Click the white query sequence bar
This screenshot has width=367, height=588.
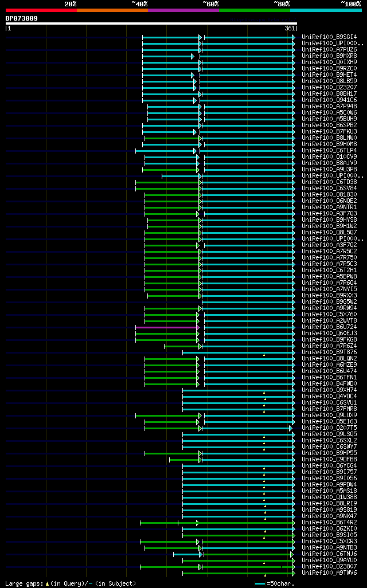pos(151,23)
